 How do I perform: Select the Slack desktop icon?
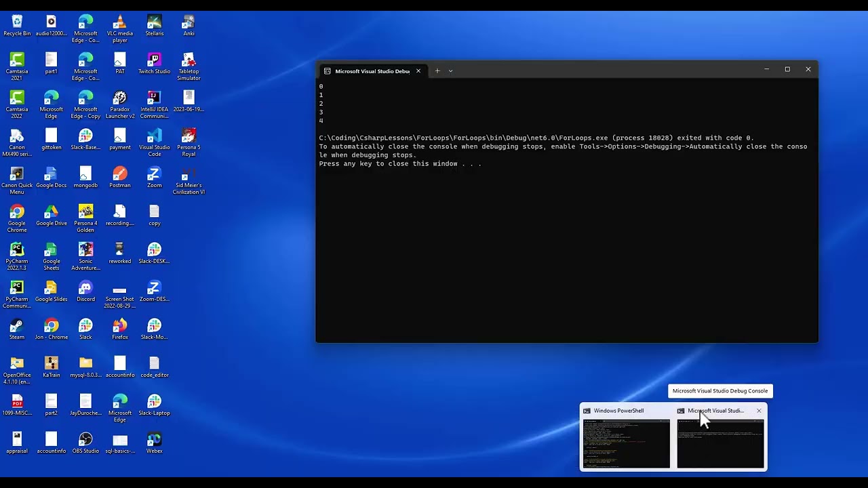point(85,329)
